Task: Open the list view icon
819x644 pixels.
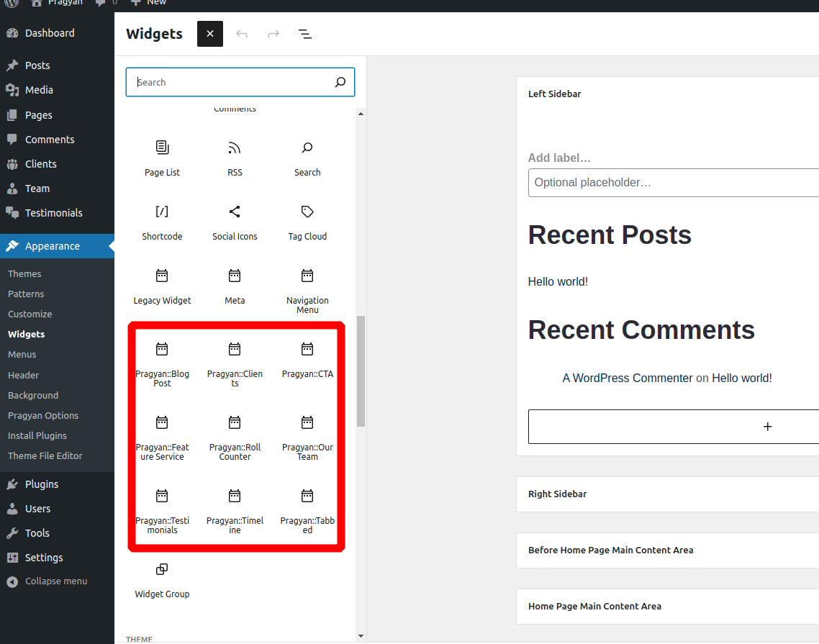Action: 305,34
